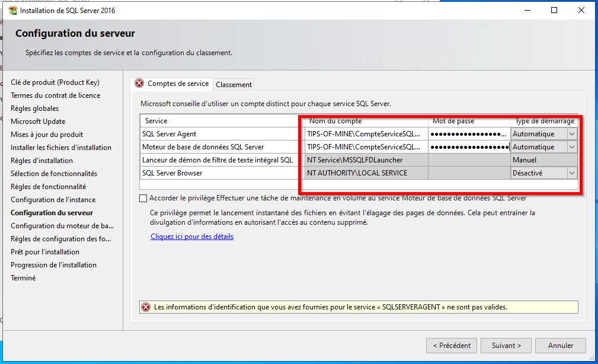598x364 pixels.
Task: Click 'Clé de produit (Product Key)' step
Action: (55, 82)
